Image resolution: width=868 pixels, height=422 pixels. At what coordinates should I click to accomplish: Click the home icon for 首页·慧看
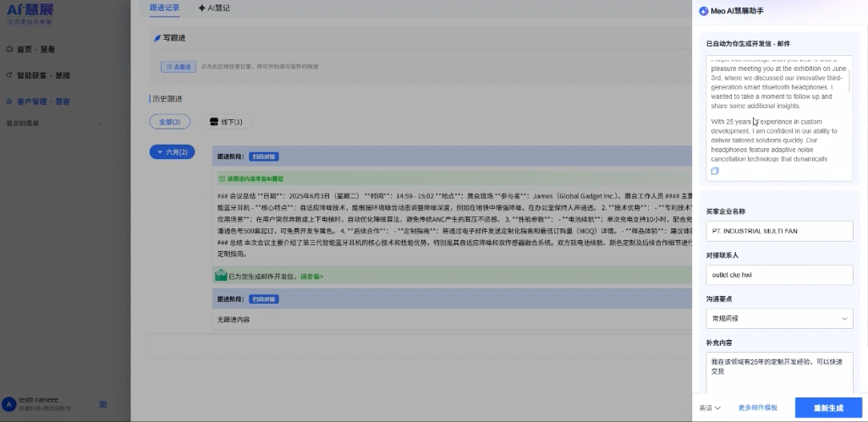click(11, 50)
